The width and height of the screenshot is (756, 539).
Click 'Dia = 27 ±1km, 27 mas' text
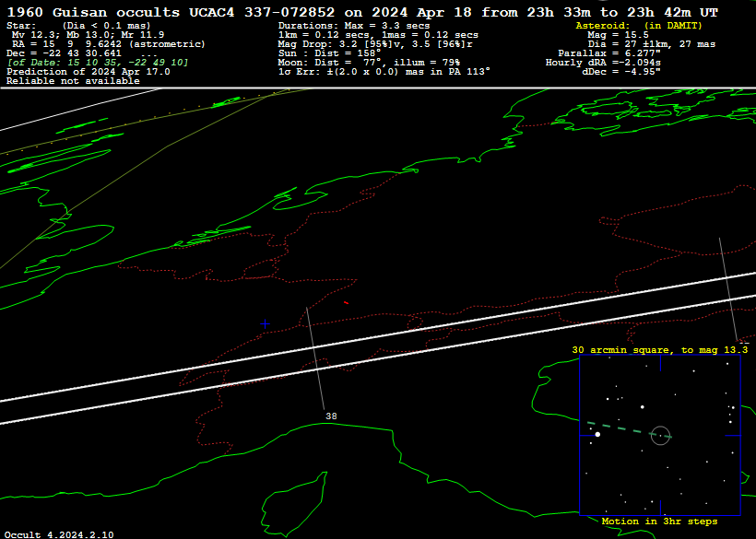click(652, 44)
